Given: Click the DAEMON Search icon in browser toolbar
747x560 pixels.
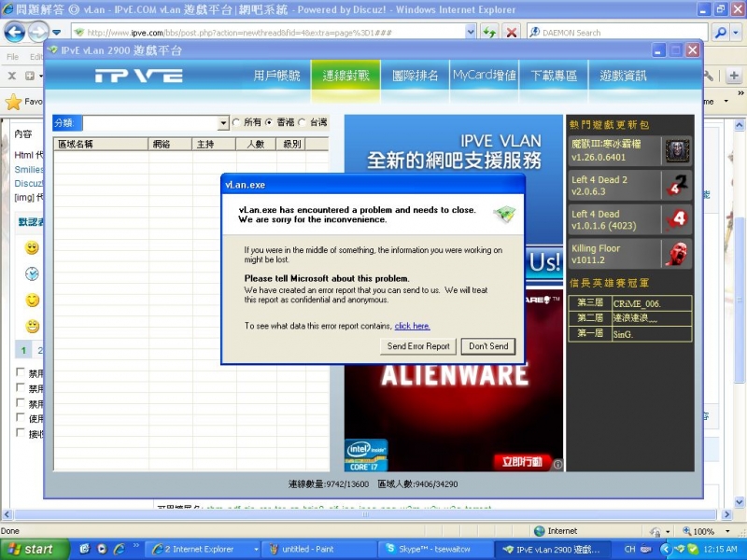Looking at the screenshot, I should pos(532,31).
